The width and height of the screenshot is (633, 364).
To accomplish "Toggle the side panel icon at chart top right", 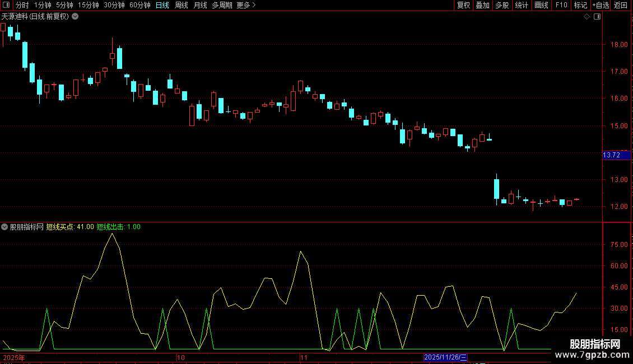I will coord(597,17).
